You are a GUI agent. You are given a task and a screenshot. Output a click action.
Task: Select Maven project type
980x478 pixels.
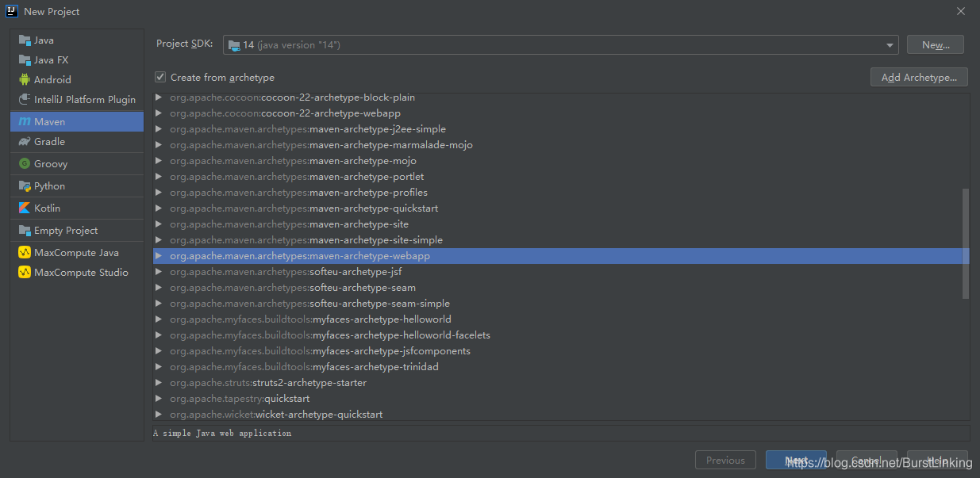coord(77,122)
